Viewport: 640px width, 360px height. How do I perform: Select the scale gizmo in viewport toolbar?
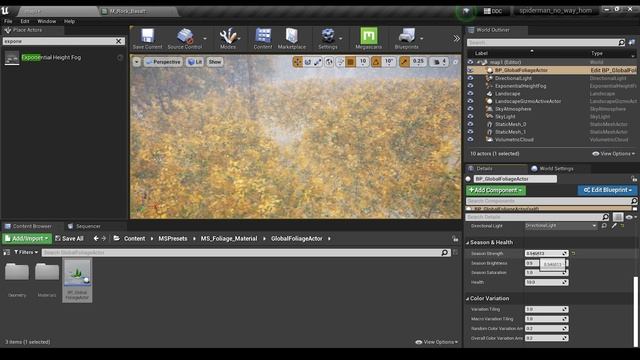coord(318,62)
